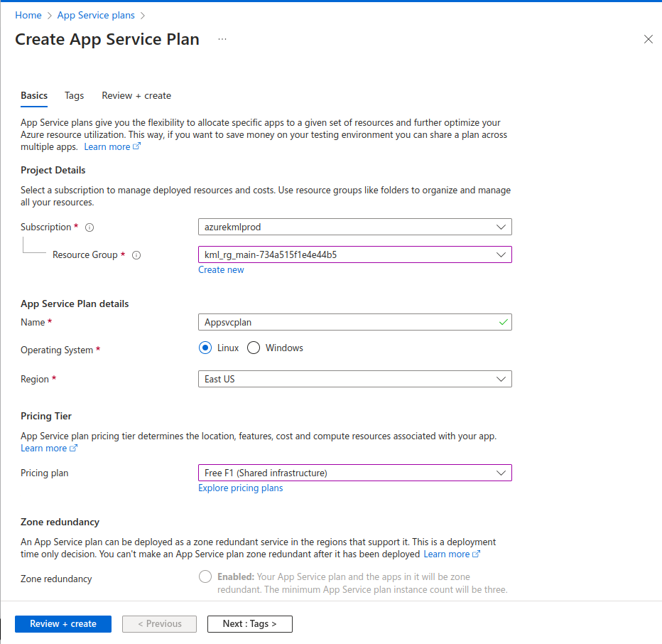
Task: Click the Create new resource group link
Action: pyautogui.click(x=221, y=269)
